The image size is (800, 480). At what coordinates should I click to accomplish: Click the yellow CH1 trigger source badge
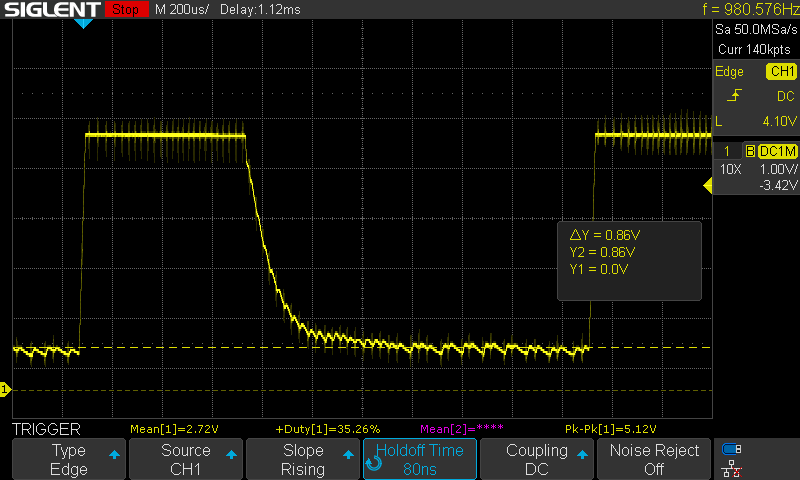780,72
